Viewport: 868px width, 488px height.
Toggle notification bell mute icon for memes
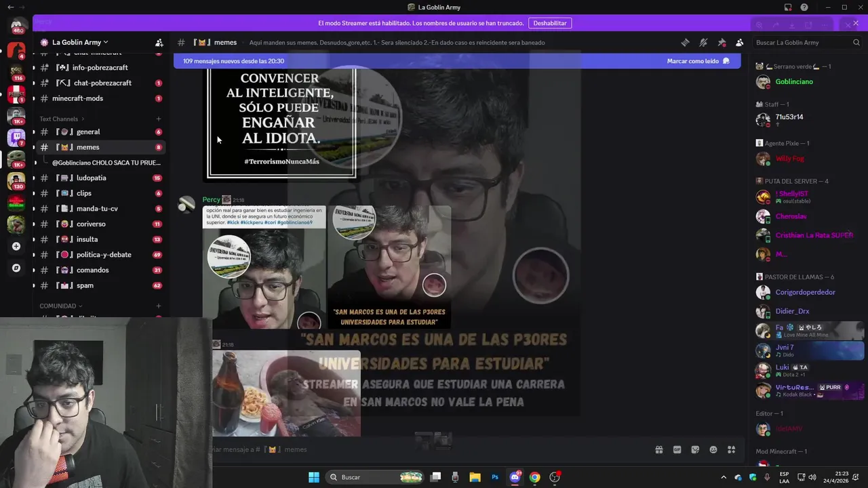click(703, 42)
